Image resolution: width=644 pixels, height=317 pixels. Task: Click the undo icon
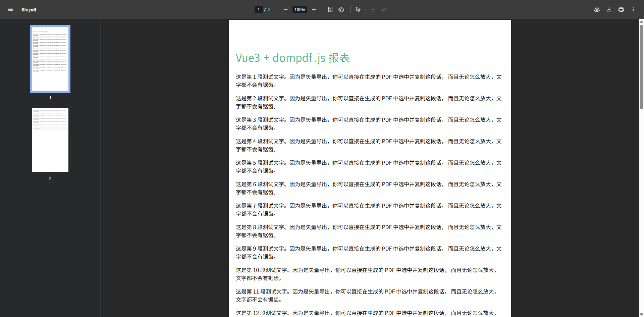373,9
